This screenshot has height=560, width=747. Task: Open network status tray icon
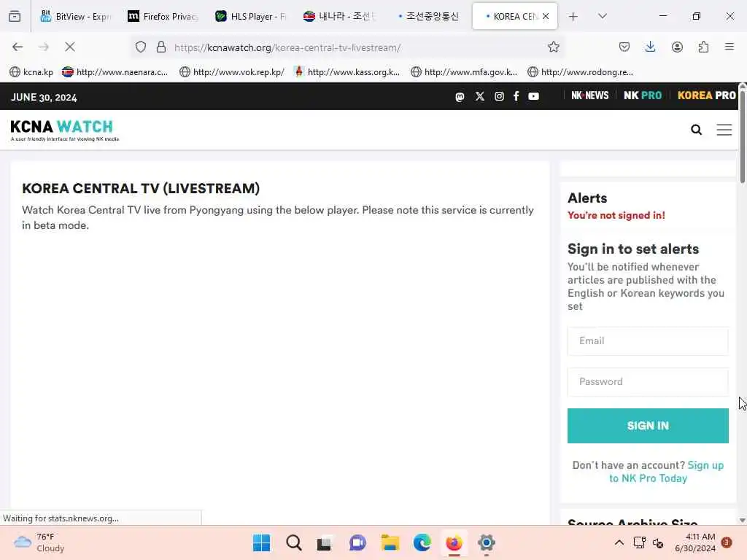coord(639,542)
